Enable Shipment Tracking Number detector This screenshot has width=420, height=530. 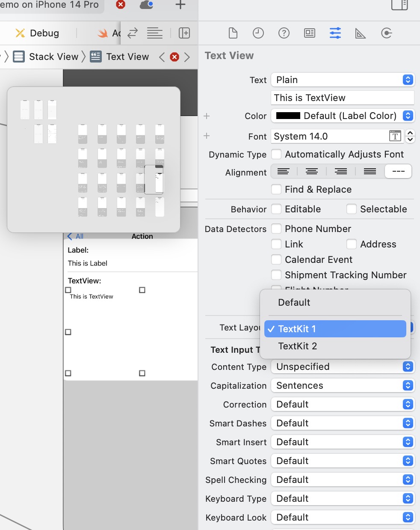276,275
